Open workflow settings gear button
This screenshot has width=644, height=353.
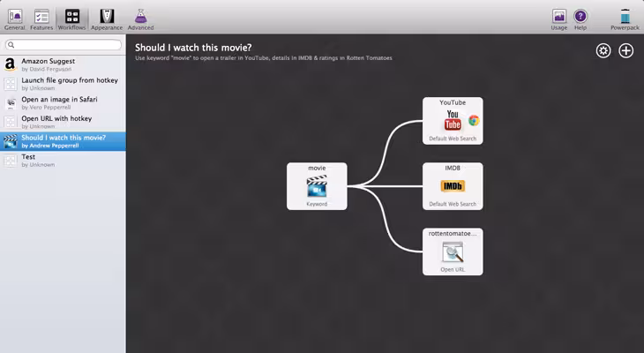[603, 51]
